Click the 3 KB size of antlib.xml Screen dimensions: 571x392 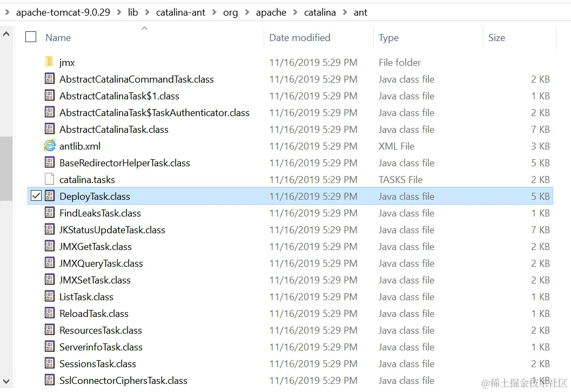[540, 146]
